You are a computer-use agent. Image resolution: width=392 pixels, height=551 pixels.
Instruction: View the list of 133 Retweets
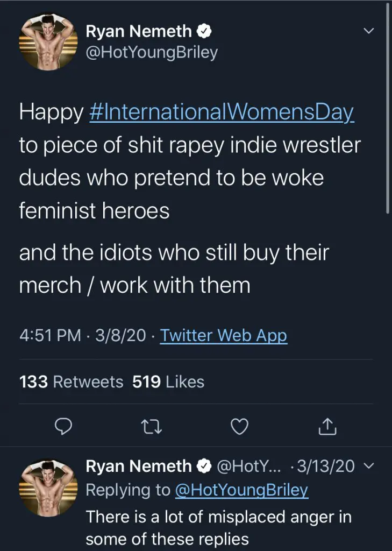click(x=72, y=382)
